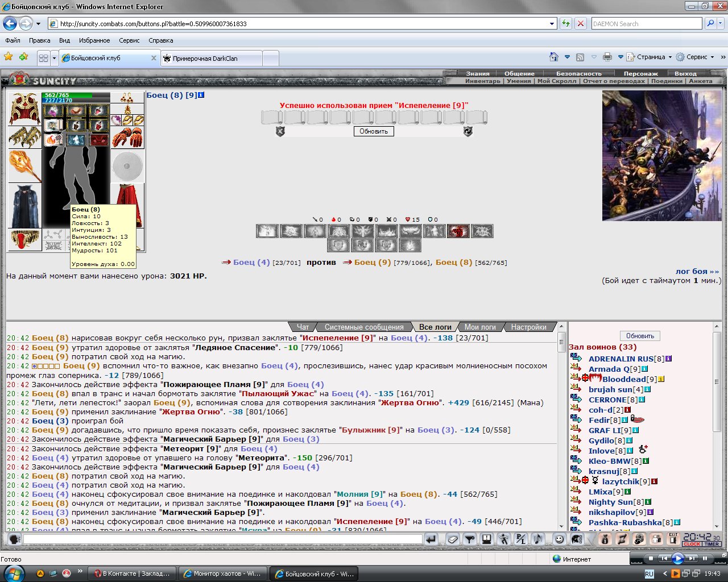Click the Favorites star icon
The image size is (728, 582).
point(9,57)
